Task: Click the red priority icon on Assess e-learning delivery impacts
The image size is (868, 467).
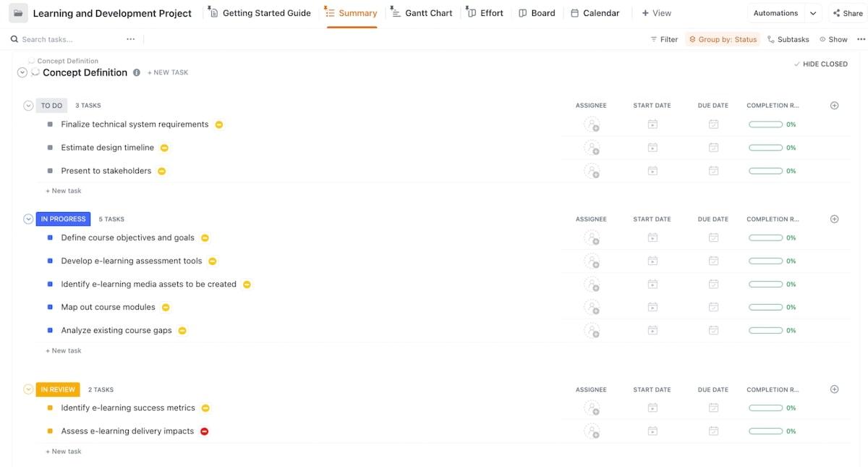Action: (205, 432)
